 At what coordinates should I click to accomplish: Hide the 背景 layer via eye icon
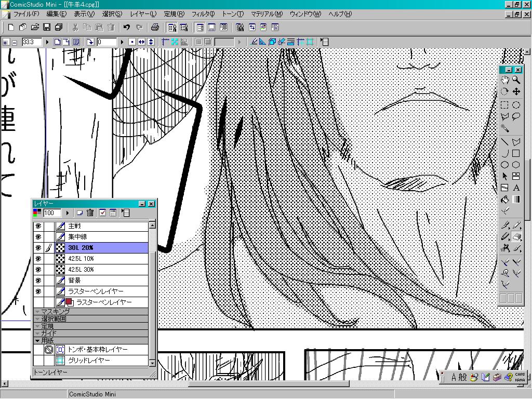tap(38, 280)
